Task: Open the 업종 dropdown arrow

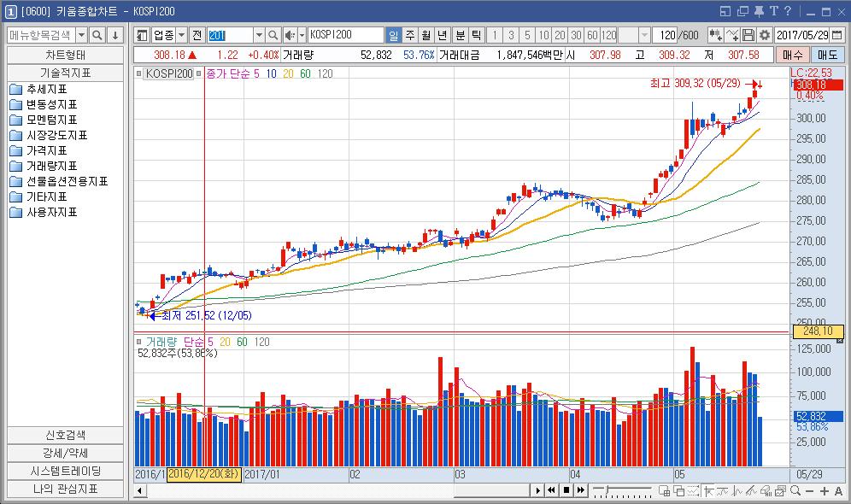Action: (181, 35)
